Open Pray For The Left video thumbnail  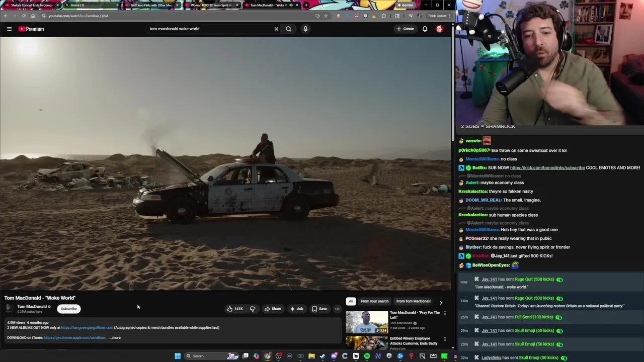(x=367, y=322)
